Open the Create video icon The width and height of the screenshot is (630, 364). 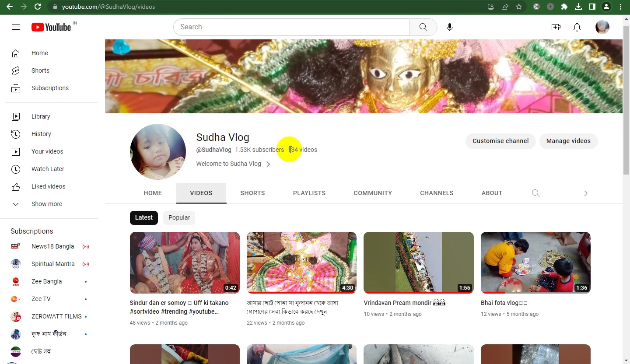556,27
